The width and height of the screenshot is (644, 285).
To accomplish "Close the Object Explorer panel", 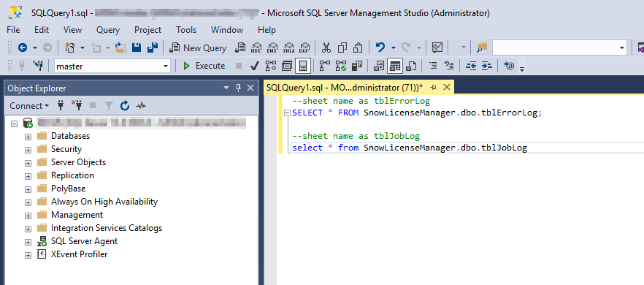I will [x=250, y=88].
